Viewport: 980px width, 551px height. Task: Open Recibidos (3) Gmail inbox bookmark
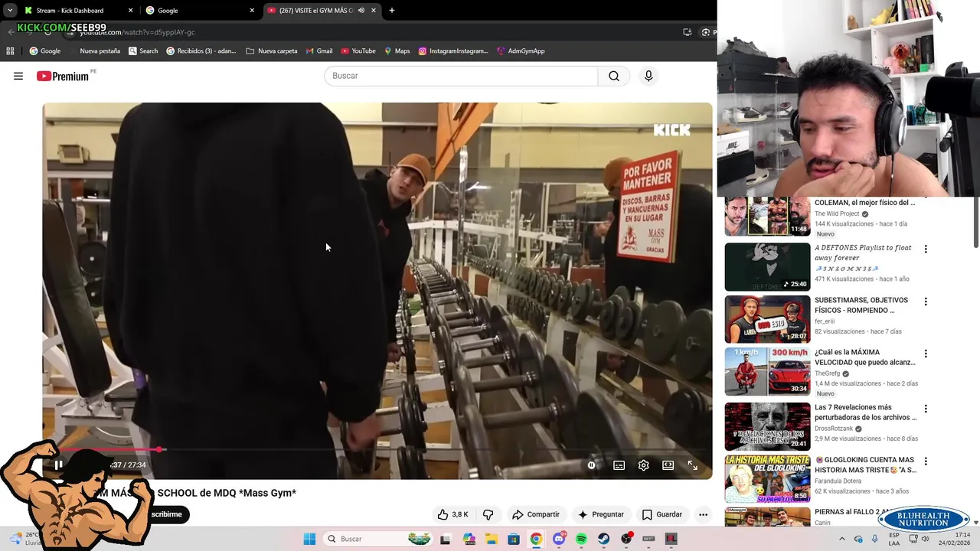pyautogui.click(x=201, y=51)
